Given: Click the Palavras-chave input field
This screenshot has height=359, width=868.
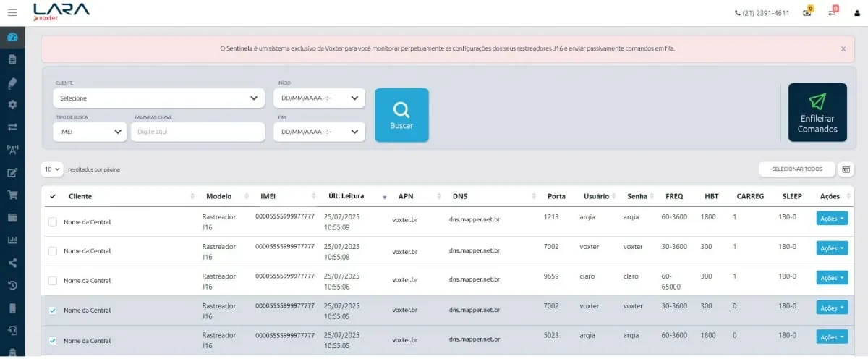Looking at the screenshot, I should pos(197,132).
